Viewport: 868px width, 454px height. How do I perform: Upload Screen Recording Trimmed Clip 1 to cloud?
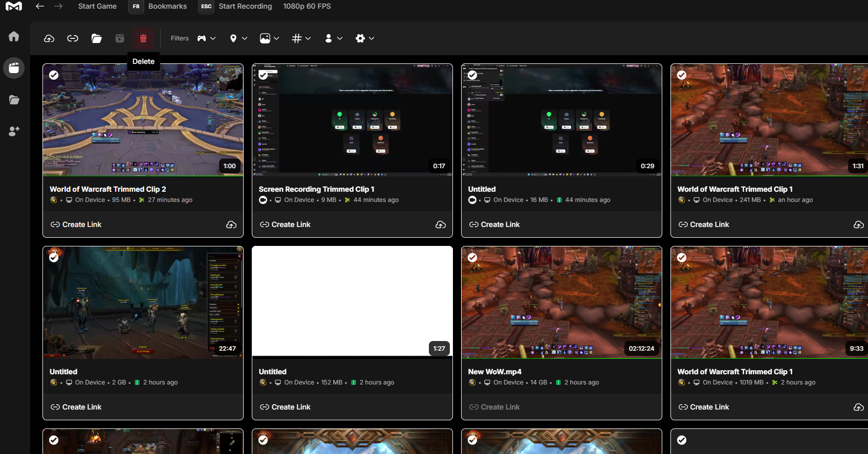[441, 225]
